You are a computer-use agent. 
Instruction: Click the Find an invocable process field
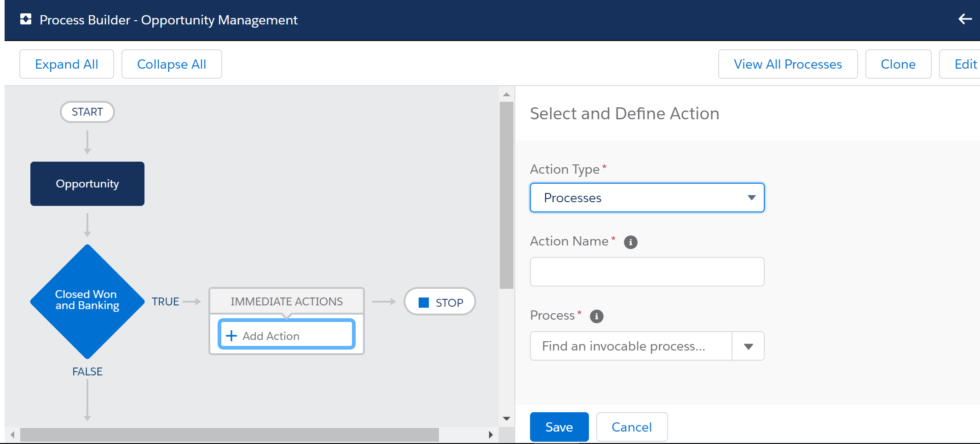[x=631, y=346]
